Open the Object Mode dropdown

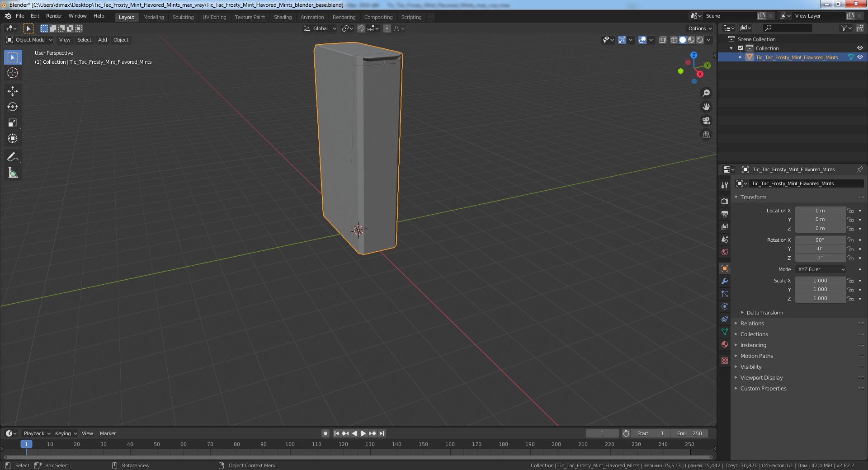point(29,40)
